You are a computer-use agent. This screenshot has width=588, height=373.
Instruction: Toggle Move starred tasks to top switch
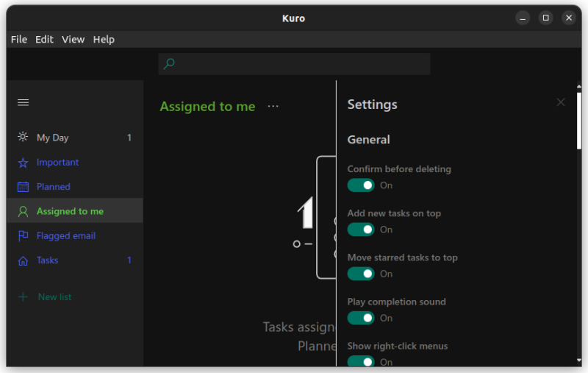click(x=361, y=274)
